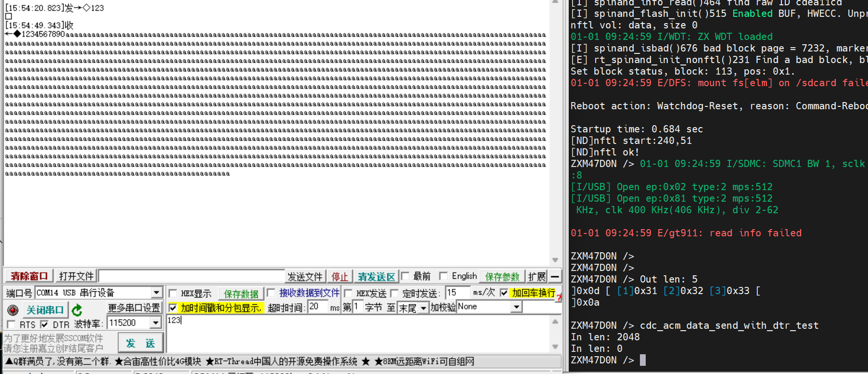Click the red question mark help icon
Screen dimensions: 868x374
[558, 298]
